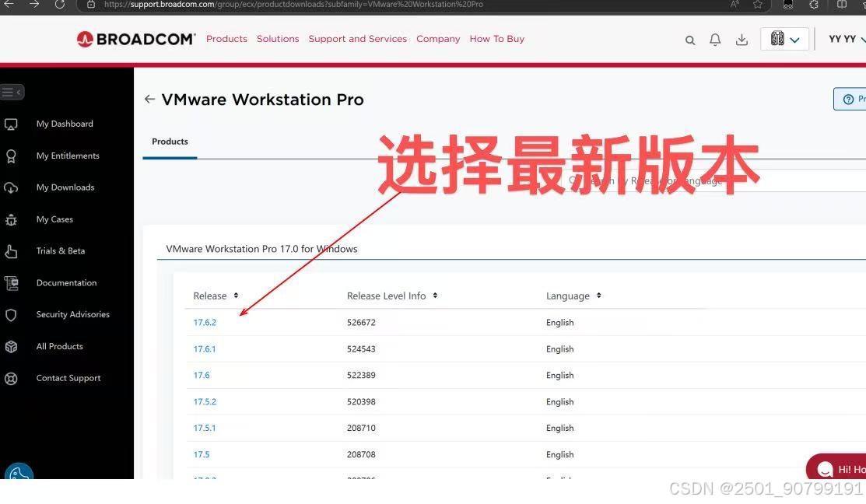Image resolution: width=866 pixels, height=504 pixels.
Task: Open the Company navigation menu
Action: click(x=438, y=39)
